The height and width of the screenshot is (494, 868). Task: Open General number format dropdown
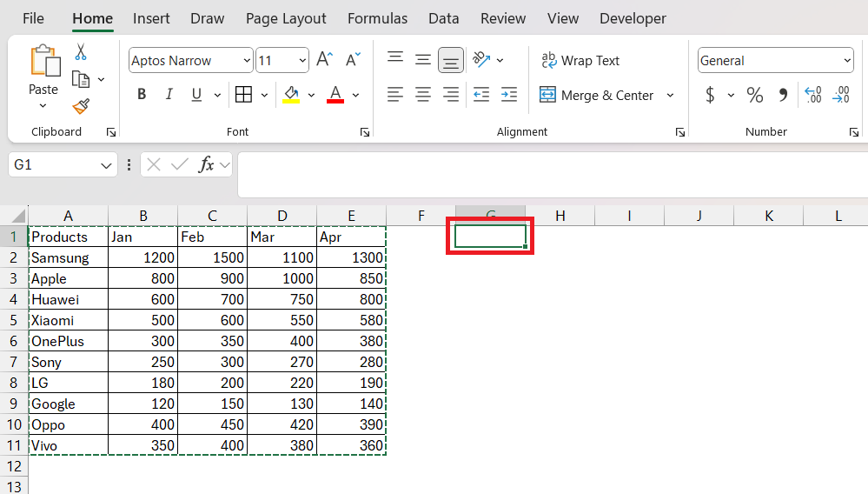point(847,60)
